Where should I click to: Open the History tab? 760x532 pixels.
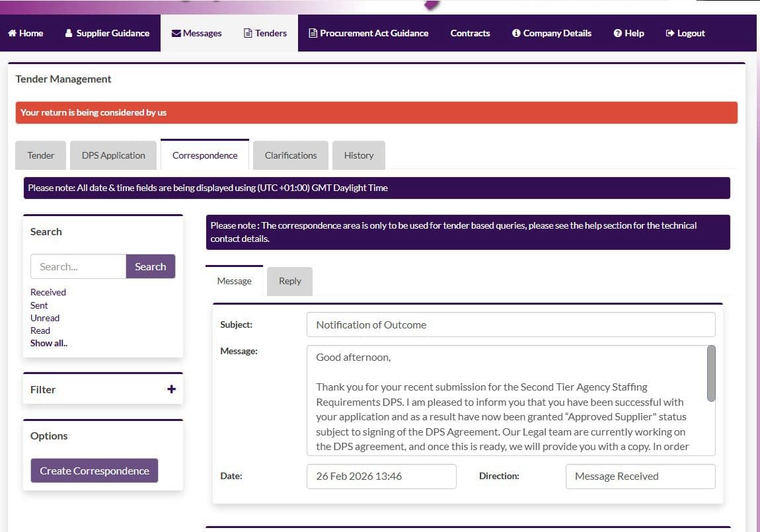click(x=359, y=155)
